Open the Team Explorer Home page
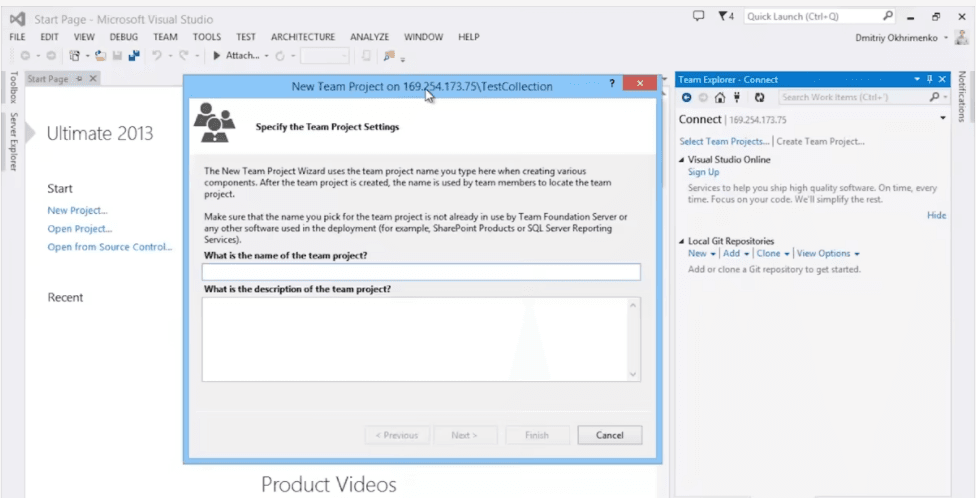This screenshot has width=976, height=498. (x=720, y=97)
